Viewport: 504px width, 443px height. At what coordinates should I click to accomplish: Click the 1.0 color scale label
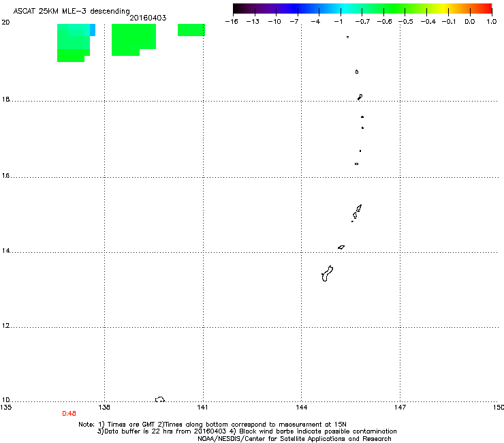point(492,22)
